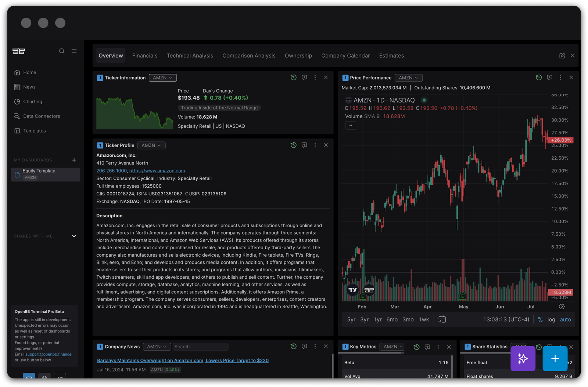Refresh the Ticker Information widget
Image resolution: width=588 pixels, height=387 pixels.
click(293, 77)
